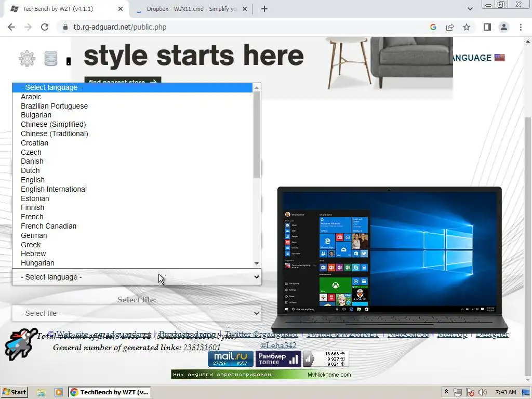Click the browser back arrow
532x399 pixels.
pyautogui.click(x=11, y=27)
